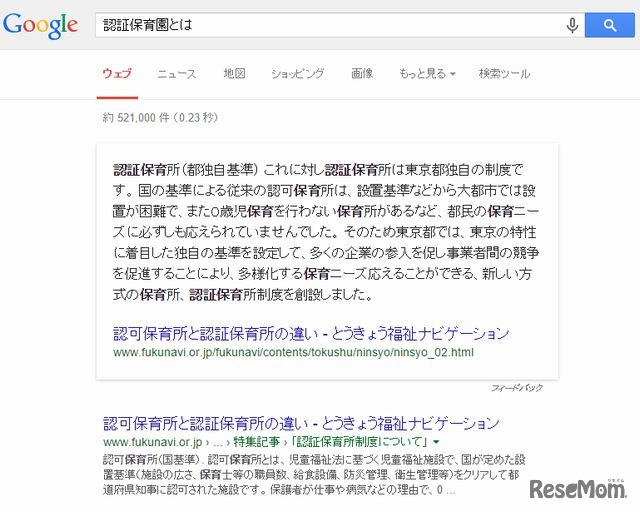Switch to the ニュース tab

pyautogui.click(x=177, y=73)
